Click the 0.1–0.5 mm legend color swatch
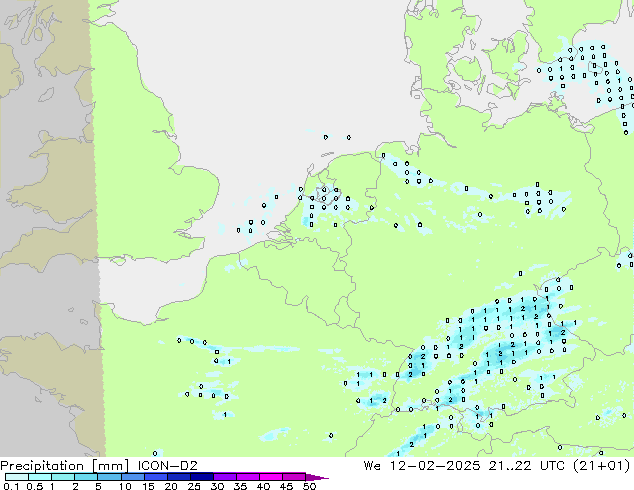Image resolution: width=634 pixels, height=490 pixels. [x=17, y=477]
